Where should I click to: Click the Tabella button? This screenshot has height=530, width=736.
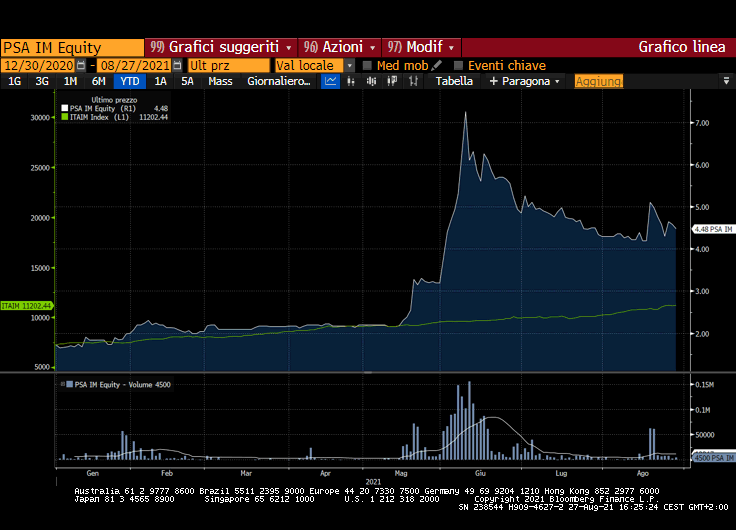[454, 81]
